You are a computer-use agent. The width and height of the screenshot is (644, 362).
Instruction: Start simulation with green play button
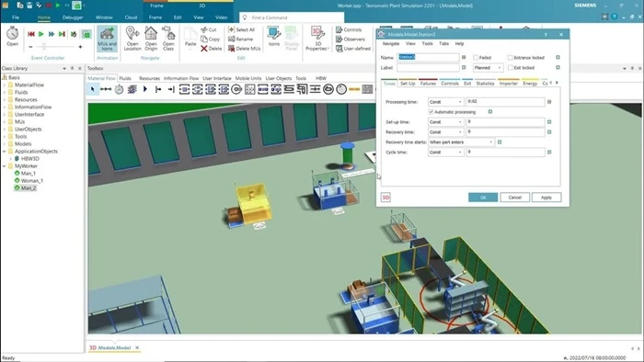click(x=41, y=34)
